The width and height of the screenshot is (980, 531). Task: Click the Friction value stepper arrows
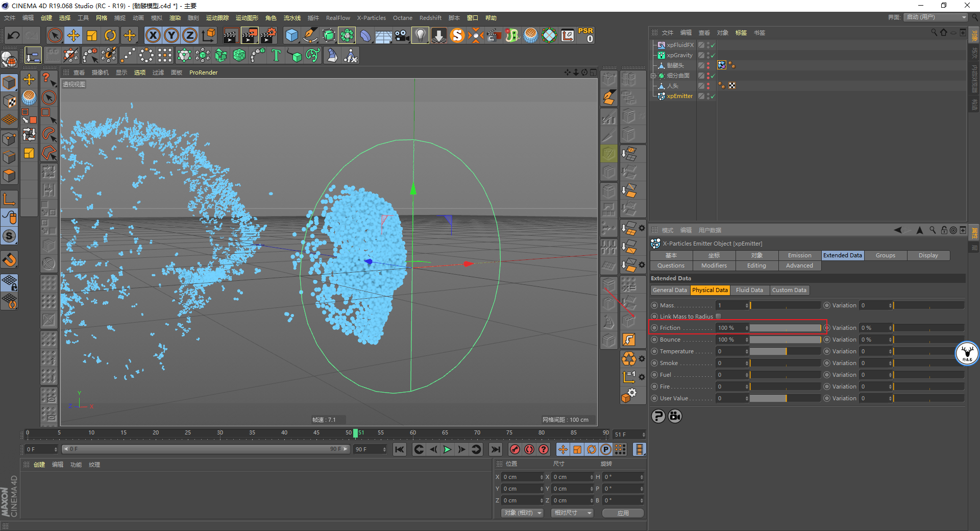click(x=747, y=328)
